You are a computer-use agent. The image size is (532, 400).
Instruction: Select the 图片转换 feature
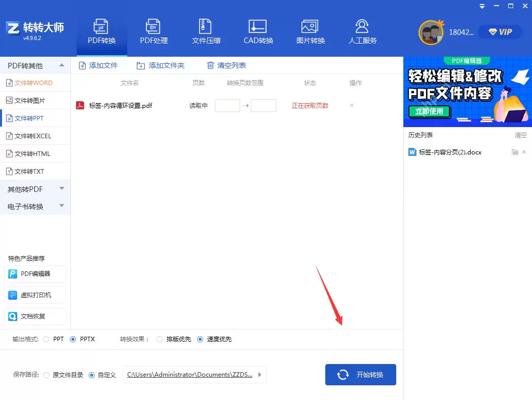tap(310, 30)
